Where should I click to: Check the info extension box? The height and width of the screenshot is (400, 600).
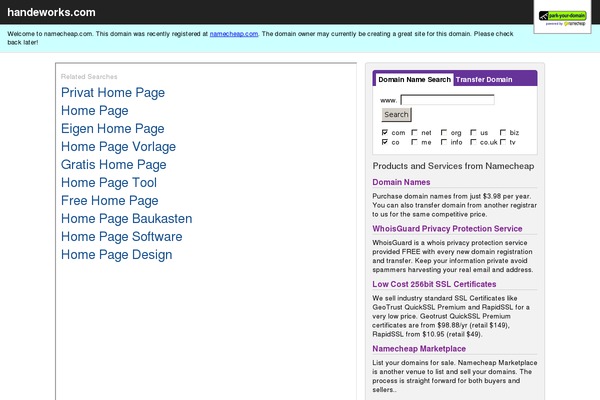444,142
